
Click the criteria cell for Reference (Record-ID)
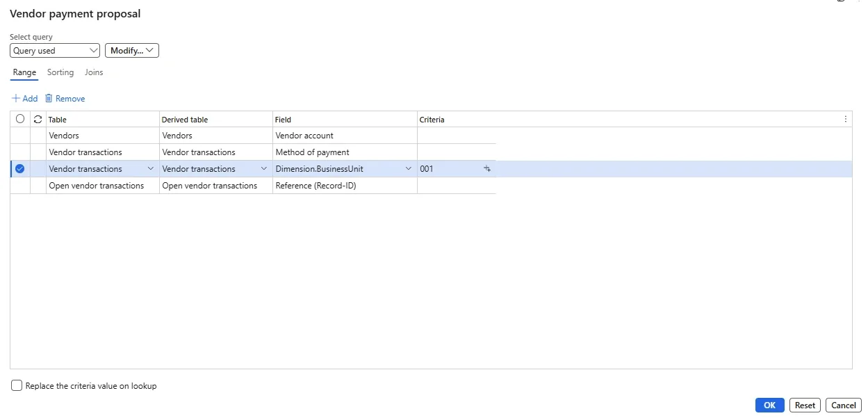click(457, 186)
